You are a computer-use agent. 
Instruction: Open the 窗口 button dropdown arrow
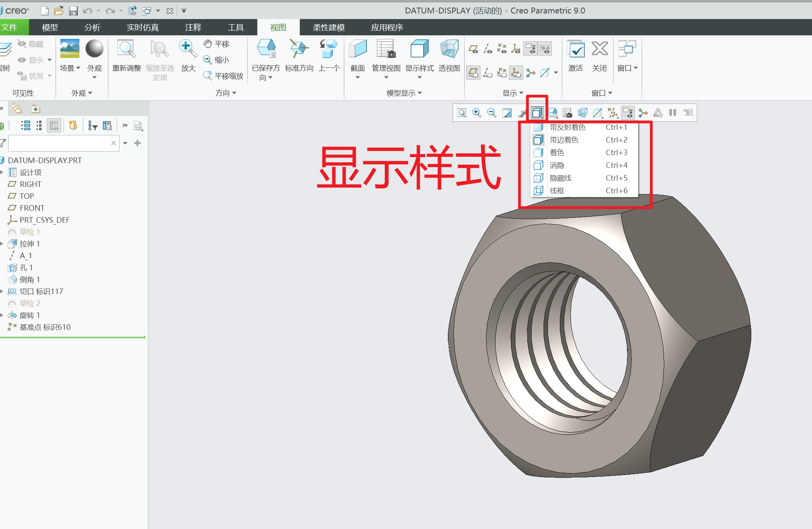pyautogui.click(x=636, y=68)
